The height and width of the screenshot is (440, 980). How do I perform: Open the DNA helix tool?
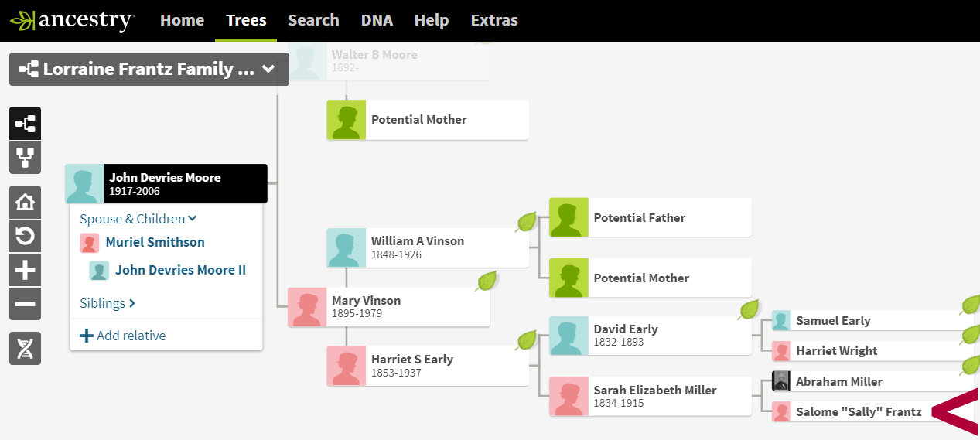[25, 348]
